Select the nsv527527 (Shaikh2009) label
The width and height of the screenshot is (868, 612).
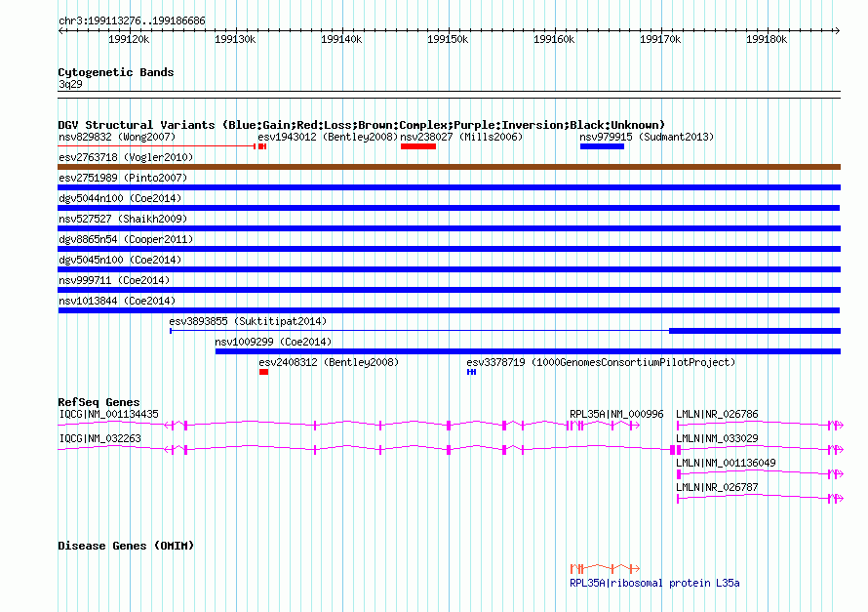click(123, 219)
